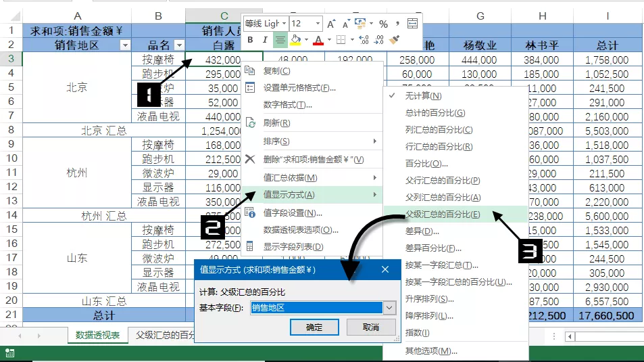Close the 值显示方式 dialog

point(385,269)
